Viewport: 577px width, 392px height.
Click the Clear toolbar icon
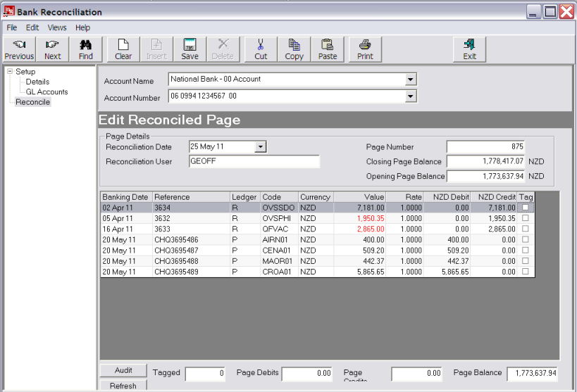click(x=123, y=49)
